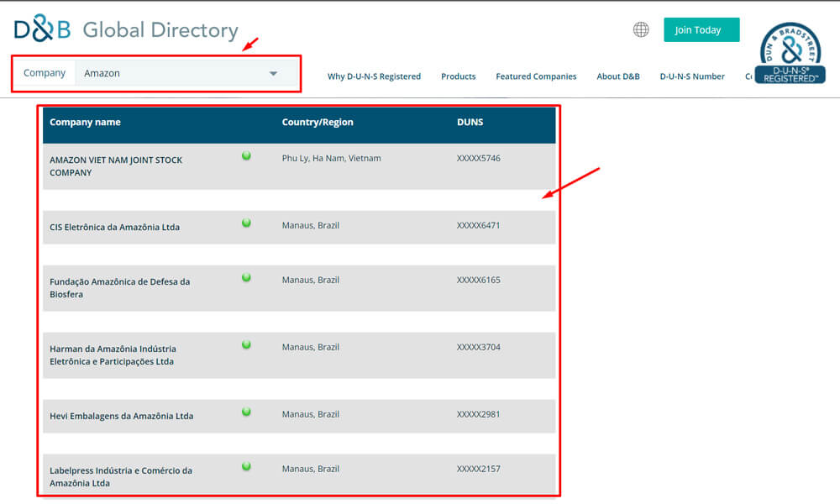Expand the Amazon search dropdown arrow
Viewport: 840px width, 504px height.
pos(273,73)
